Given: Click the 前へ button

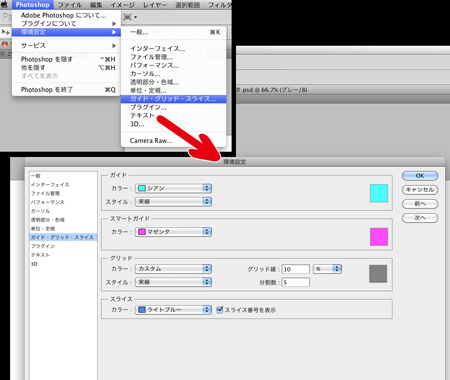Looking at the screenshot, I should point(420,204).
